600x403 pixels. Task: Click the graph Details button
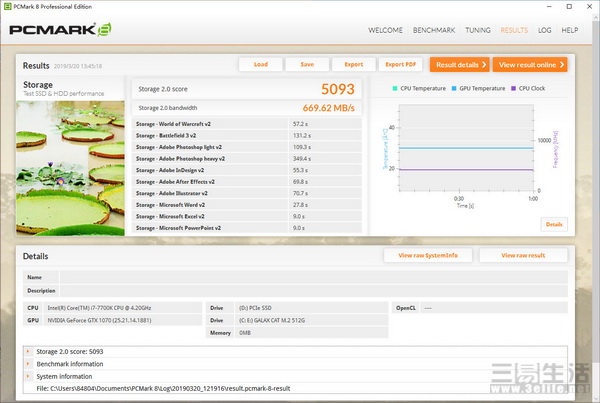(x=554, y=224)
